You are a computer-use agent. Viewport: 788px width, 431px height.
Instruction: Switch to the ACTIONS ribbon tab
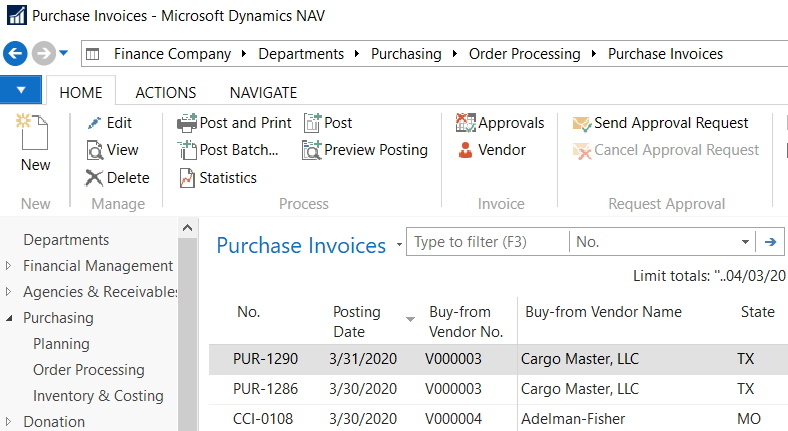click(x=166, y=92)
